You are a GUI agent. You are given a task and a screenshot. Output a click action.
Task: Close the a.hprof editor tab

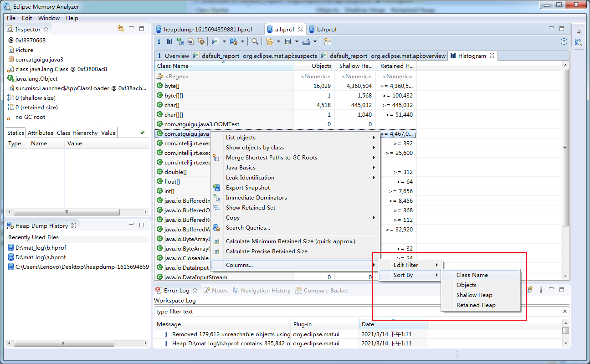[x=300, y=29]
